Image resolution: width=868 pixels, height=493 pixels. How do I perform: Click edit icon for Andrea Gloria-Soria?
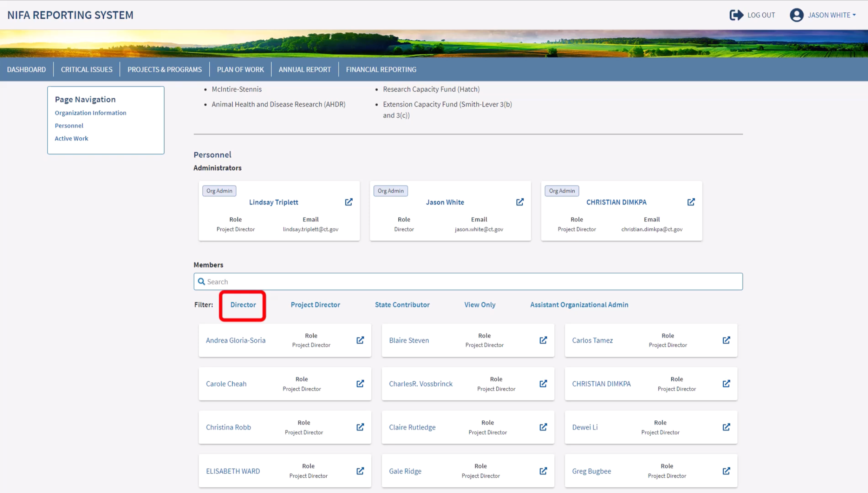tap(360, 340)
